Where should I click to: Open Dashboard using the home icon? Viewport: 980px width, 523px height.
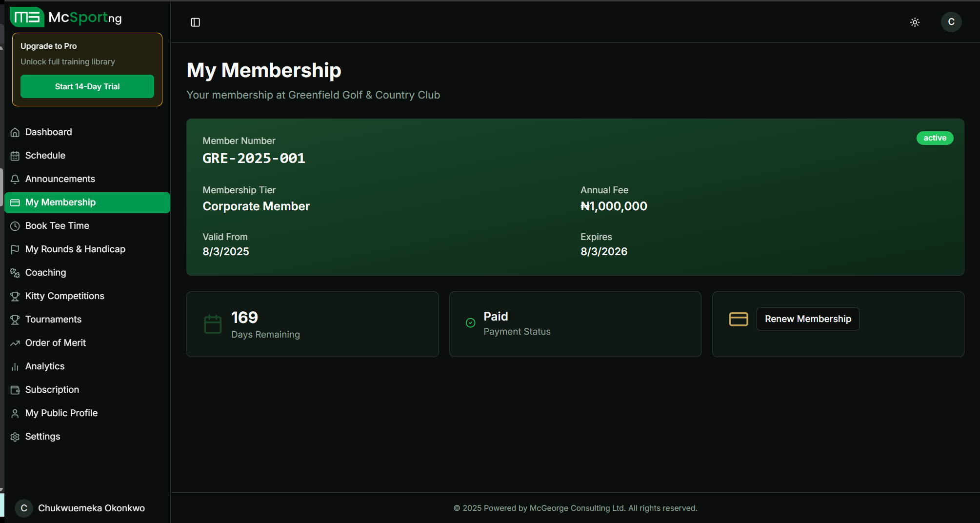coord(15,132)
